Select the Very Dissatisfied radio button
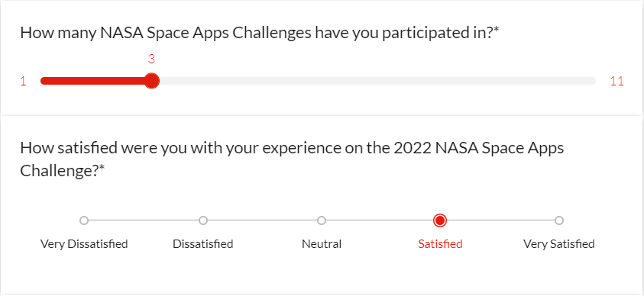This screenshot has width=644, height=296. (x=84, y=220)
